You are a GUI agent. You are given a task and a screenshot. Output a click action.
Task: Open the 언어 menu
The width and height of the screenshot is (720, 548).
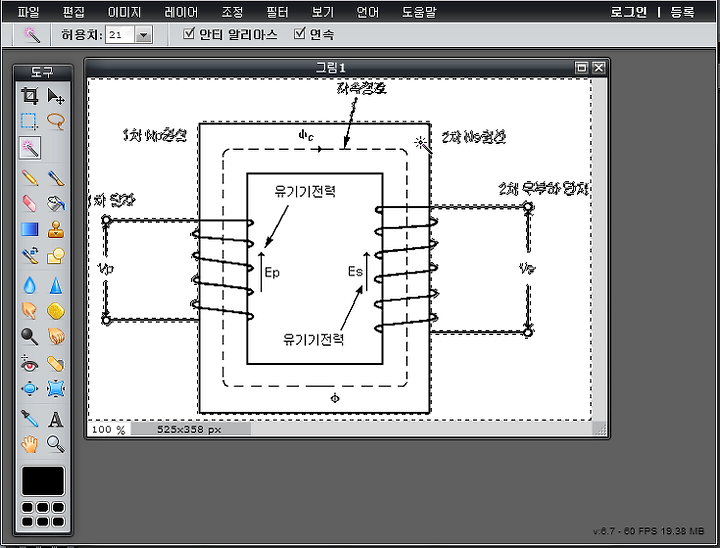tap(367, 12)
